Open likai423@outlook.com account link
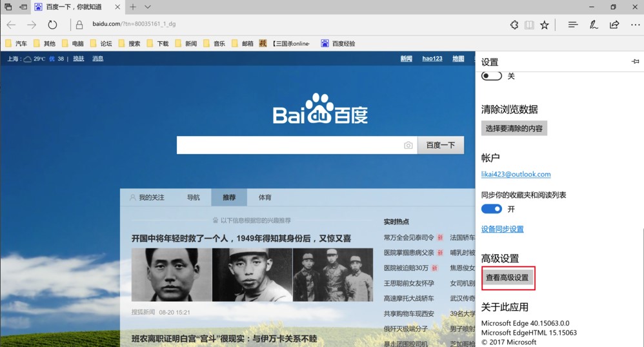This screenshot has height=347, width=644. (516, 174)
